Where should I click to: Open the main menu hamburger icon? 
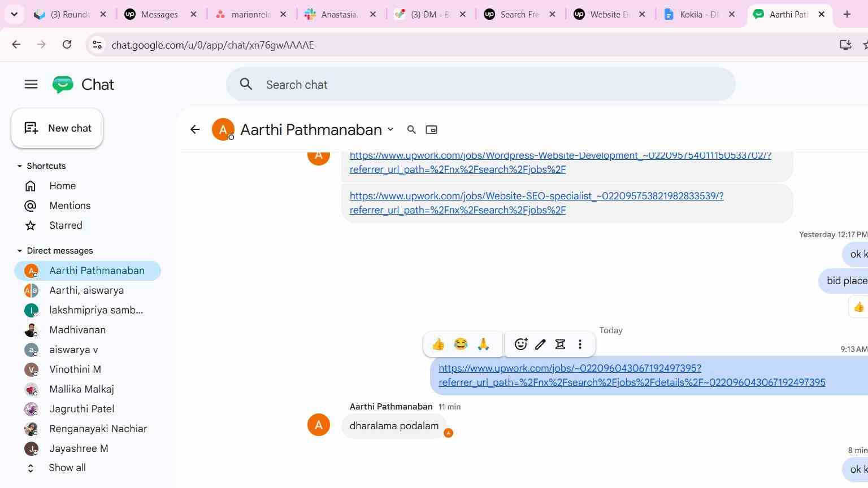31,85
